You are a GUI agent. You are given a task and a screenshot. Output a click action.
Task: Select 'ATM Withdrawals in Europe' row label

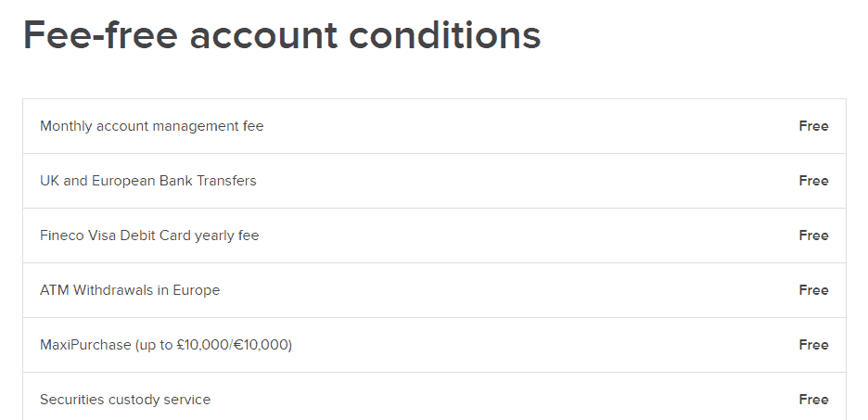[x=130, y=290]
